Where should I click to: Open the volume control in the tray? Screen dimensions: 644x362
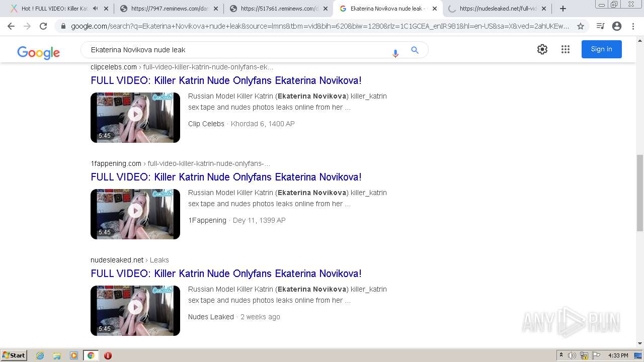click(572, 355)
